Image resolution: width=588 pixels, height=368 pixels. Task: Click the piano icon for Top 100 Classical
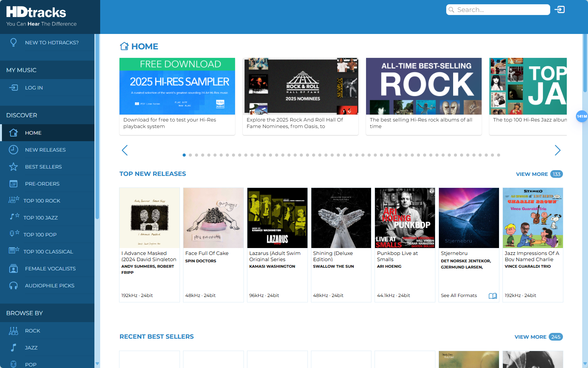click(x=14, y=251)
